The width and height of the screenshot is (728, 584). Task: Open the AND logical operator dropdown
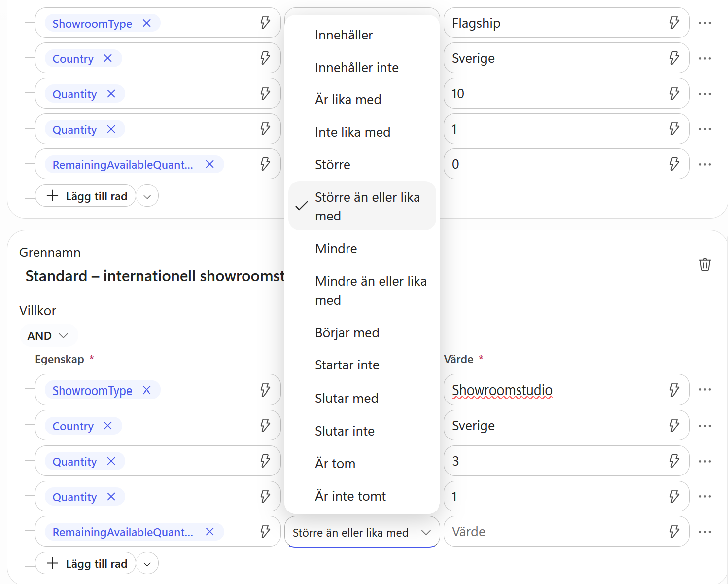tap(48, 336)
